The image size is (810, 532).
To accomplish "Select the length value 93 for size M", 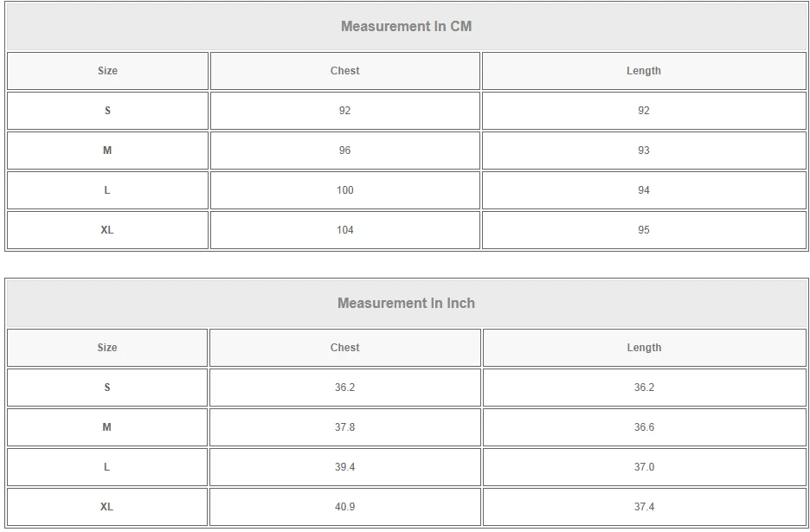I will point(643,151).
